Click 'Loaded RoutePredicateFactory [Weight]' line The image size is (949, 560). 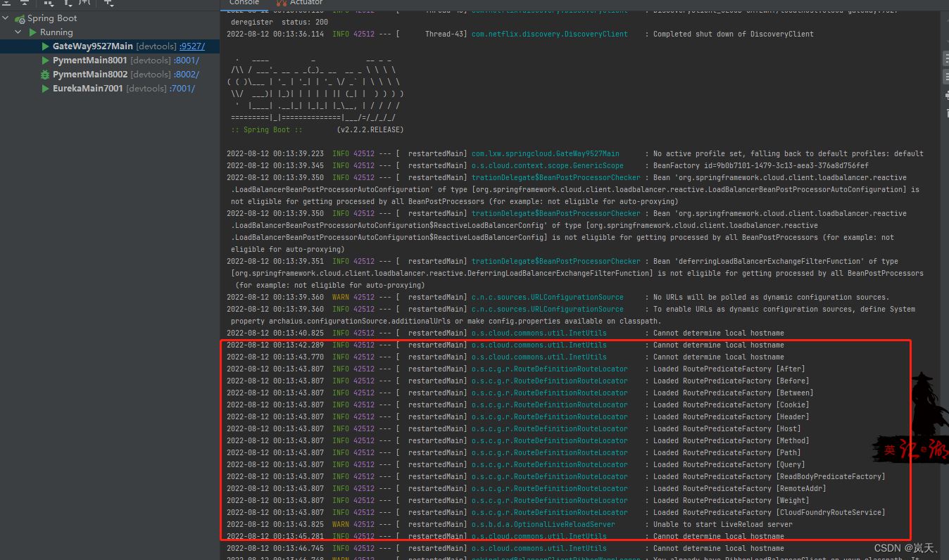pos(731,500)
